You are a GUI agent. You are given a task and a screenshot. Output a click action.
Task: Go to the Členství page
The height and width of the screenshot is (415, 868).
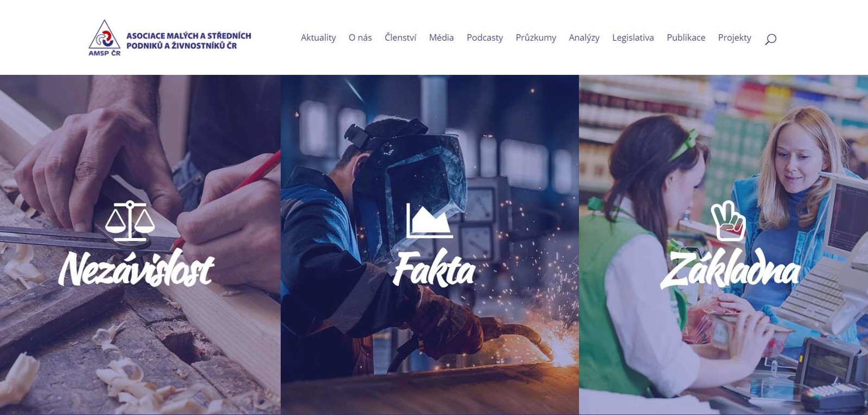click(400, 37)
